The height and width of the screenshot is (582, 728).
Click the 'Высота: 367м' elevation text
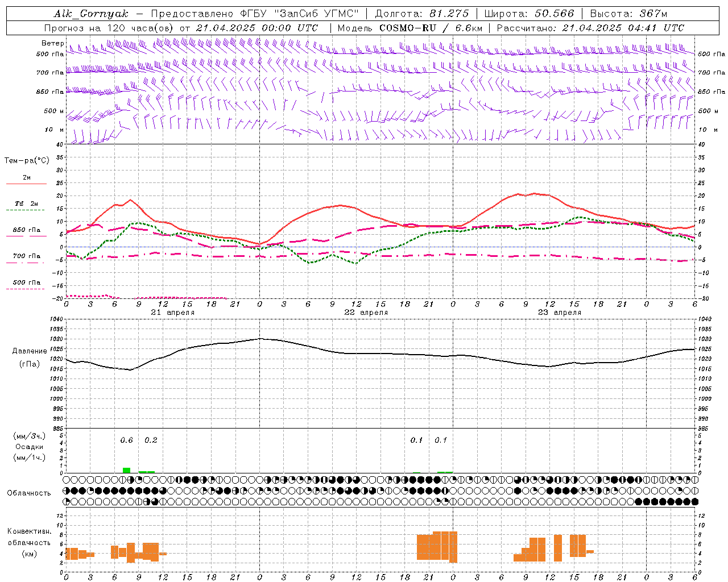pos(628,14)
